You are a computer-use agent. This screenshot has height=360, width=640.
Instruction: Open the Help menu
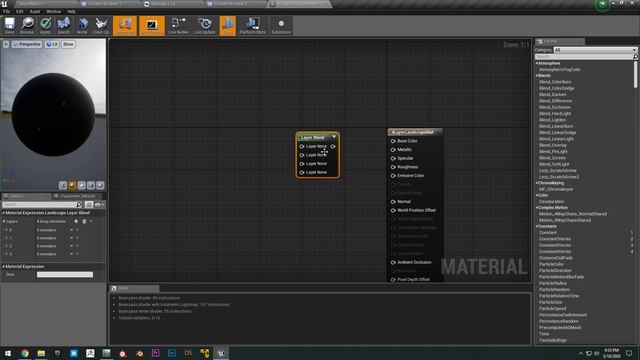71,11
